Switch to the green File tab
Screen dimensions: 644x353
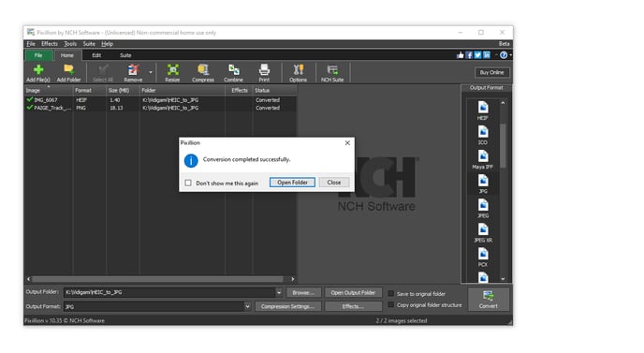[38, 55]
